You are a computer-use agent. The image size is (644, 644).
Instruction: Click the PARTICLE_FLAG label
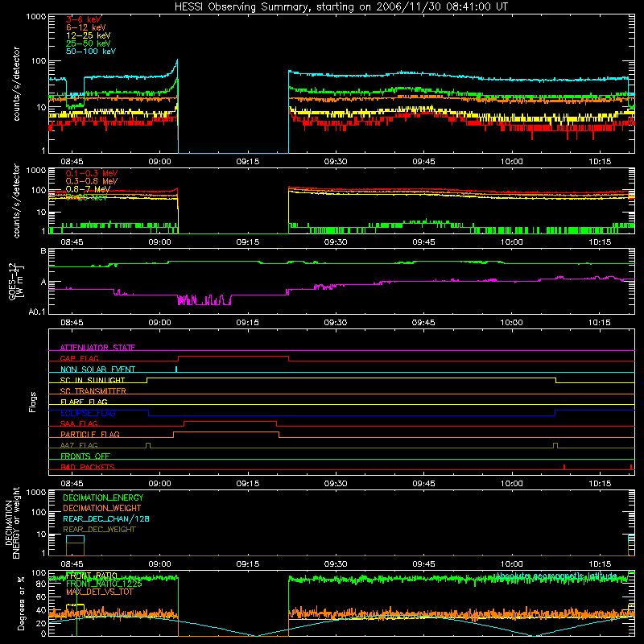click(90, 434)
